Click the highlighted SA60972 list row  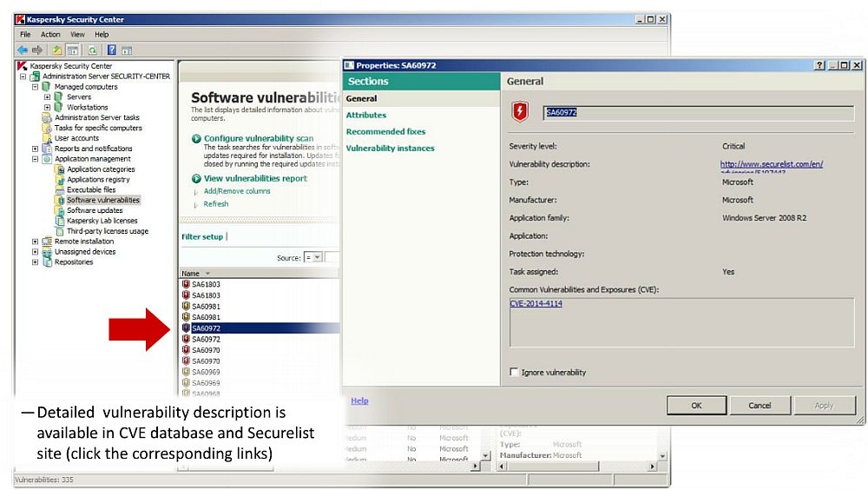pos(260,328)
